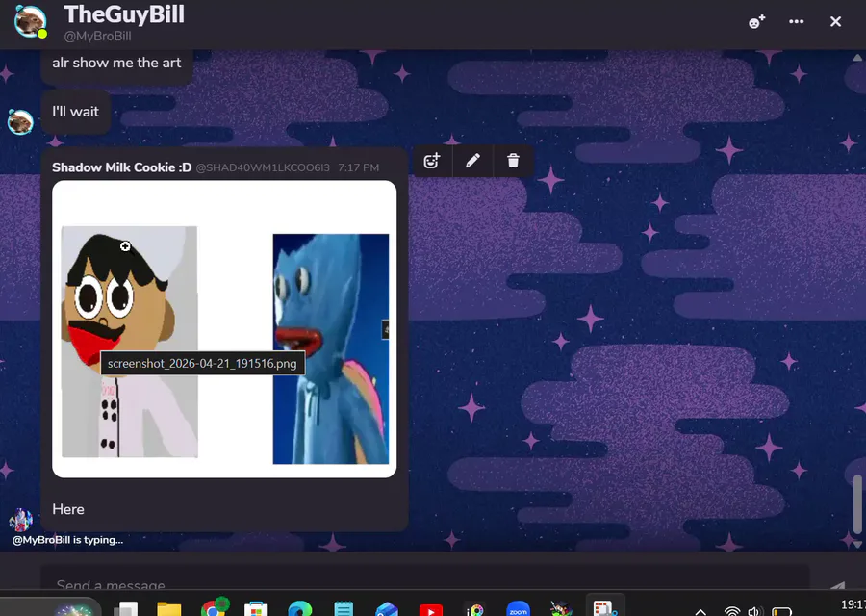This screenshot has height=616, width=866.
Task: Open File Explorer from the taskbar
Action: coord(169,609)
